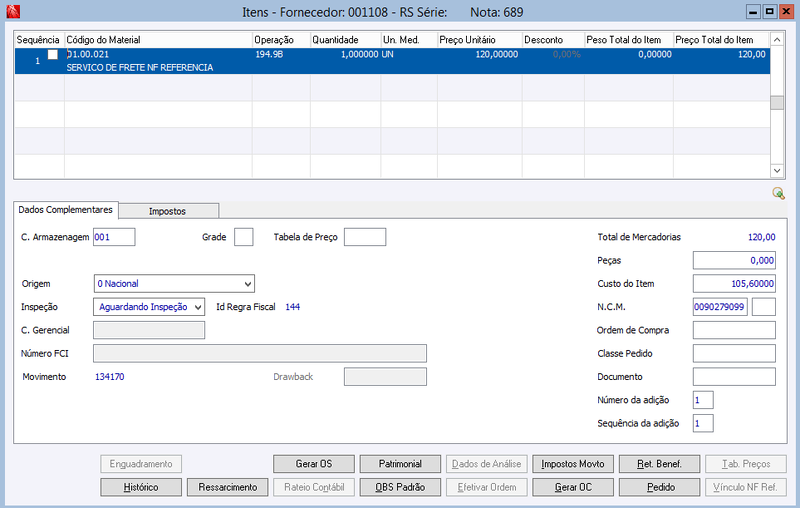Open the Origem dropdown showing 0 Nacional

[174, 284]
